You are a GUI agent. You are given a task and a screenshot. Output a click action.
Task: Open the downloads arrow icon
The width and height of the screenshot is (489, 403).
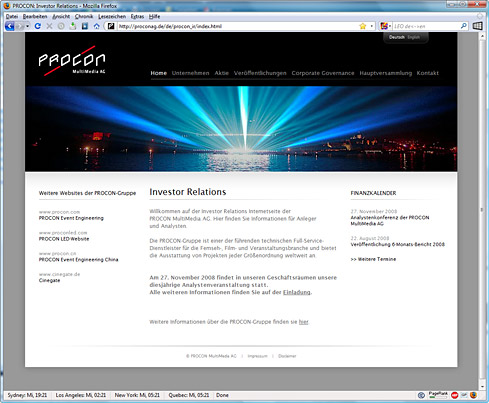pos(73,26)
